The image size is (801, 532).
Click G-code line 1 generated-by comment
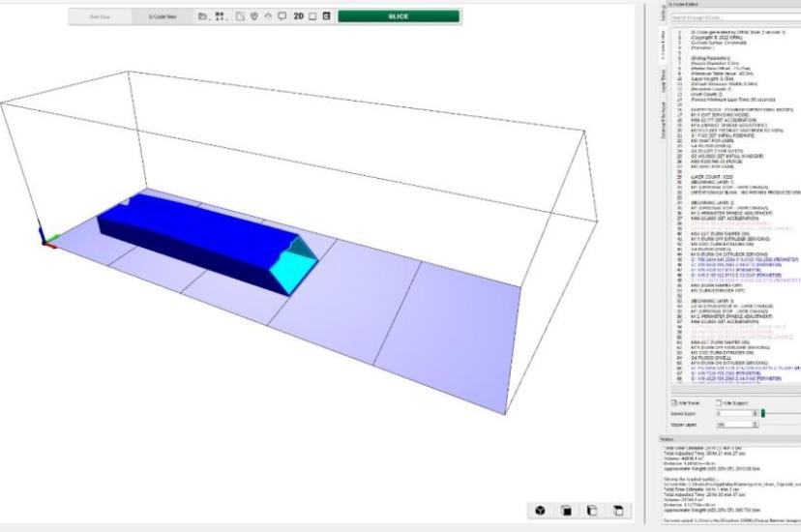click(739, 32)
